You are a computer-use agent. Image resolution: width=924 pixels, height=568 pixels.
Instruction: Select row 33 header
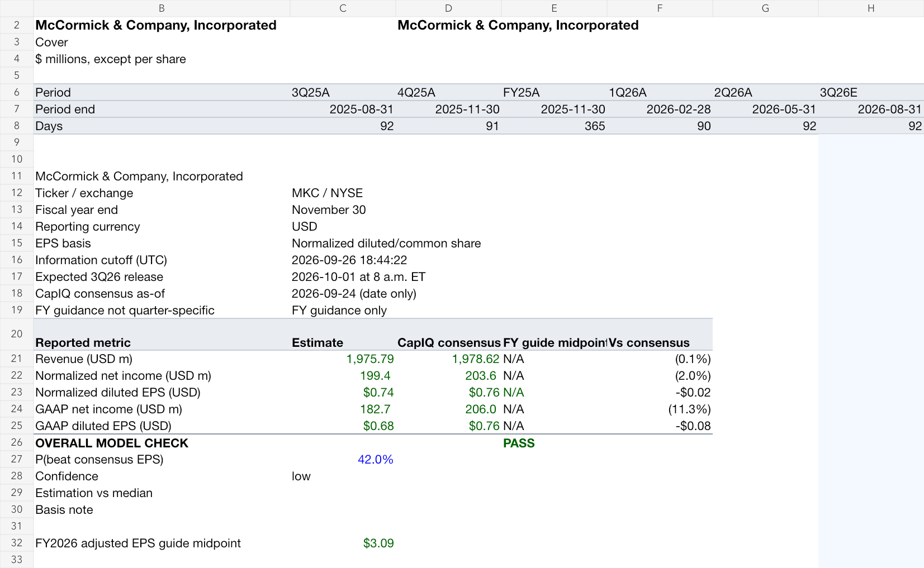click(x=17, y=560)
